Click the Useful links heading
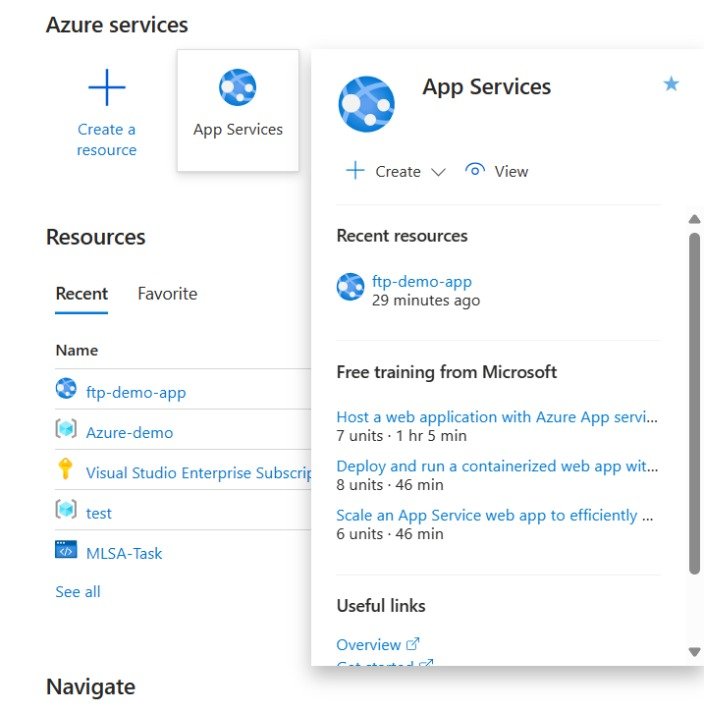Image resolution: width=704 pixels, height=713 pixels. tap(381, 606)
